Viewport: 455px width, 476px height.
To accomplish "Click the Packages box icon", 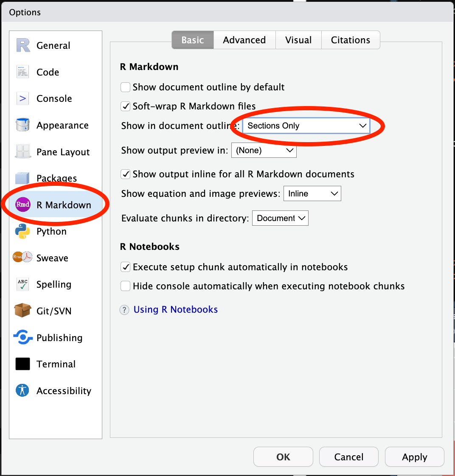I will [23, 178].
